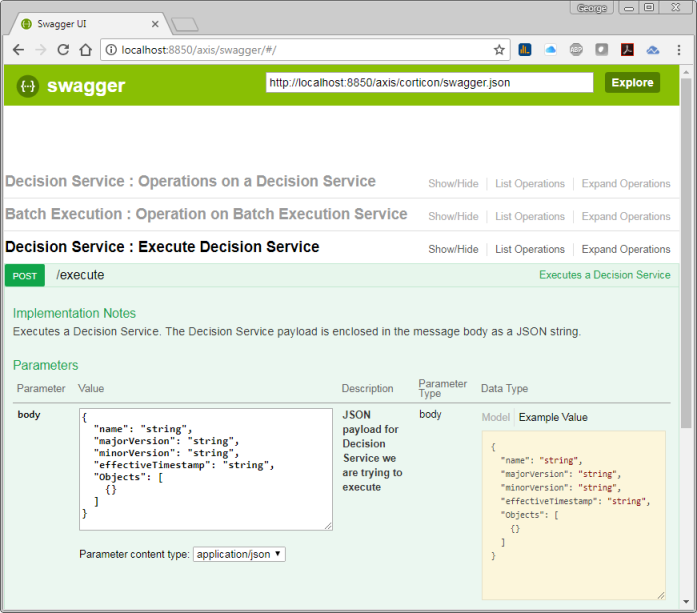This screenshot has width=697, height=613.
Task: Click Decision Service : Execute Decision Service heading
Action: [162, 247]
